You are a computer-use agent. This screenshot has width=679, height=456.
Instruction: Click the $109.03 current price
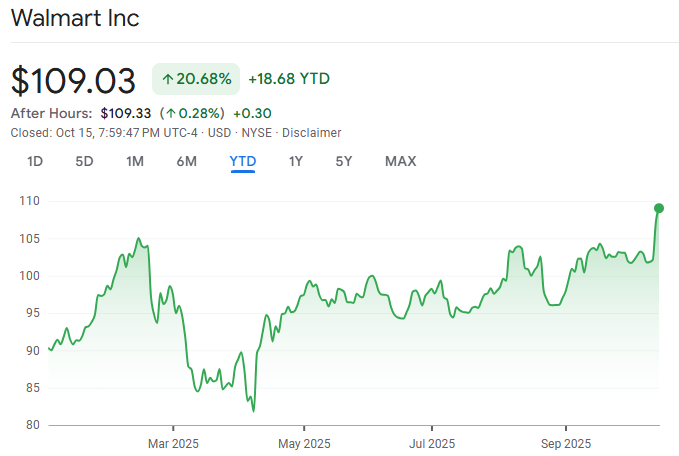(75, 79)
